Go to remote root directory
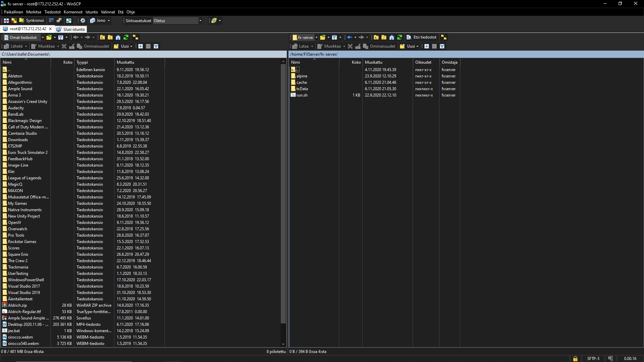644x362 pixels. 384,37
